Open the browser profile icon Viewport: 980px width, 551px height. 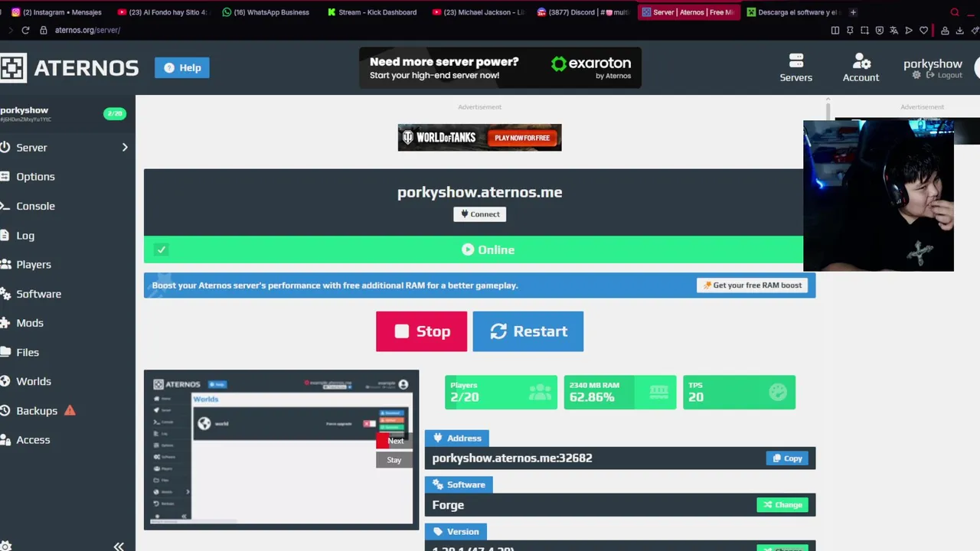(945, 31)
